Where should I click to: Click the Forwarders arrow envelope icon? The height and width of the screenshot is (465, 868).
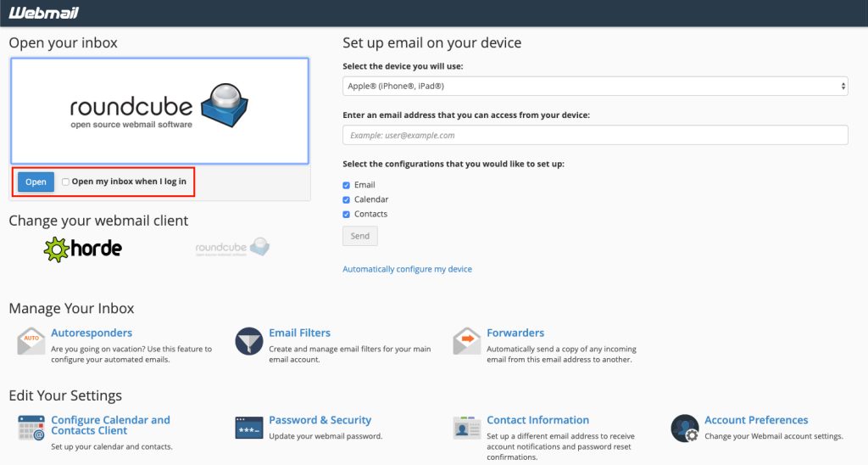467,341
